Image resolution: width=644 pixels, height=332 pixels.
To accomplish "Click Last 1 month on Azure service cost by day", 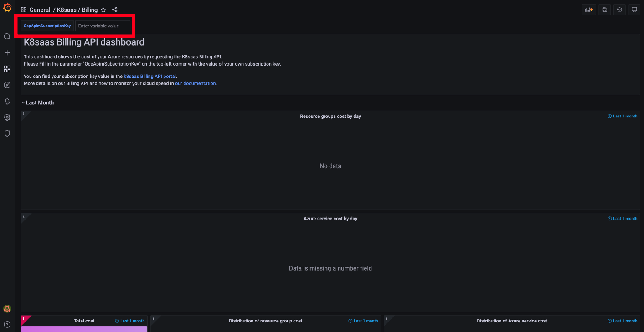I will coord(623,219).
